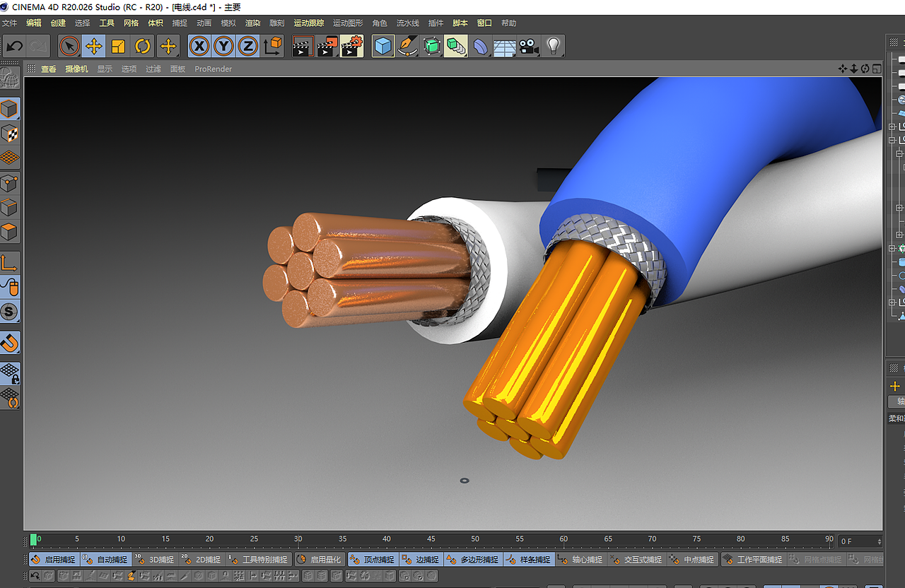
Task: Add a Camera object icon
Action: pos(529,47)
